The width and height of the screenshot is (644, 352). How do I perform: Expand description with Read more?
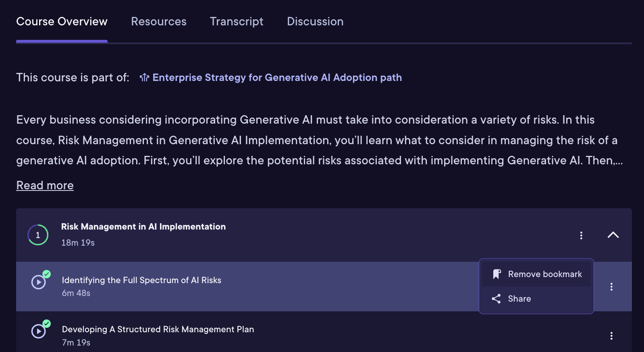45,185
